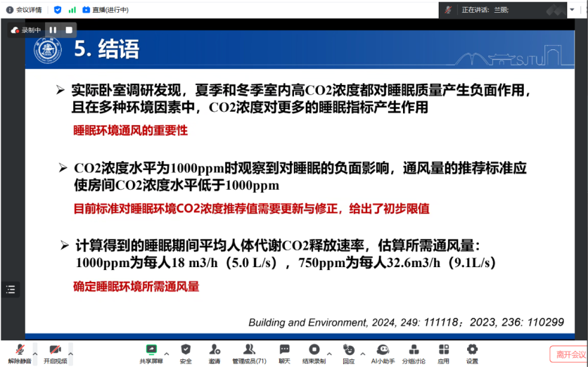This screenshot has width=588, height=367.
Task: Open the 安全 security shield icon
Action: pyautogui.click(x=186, y=352)
